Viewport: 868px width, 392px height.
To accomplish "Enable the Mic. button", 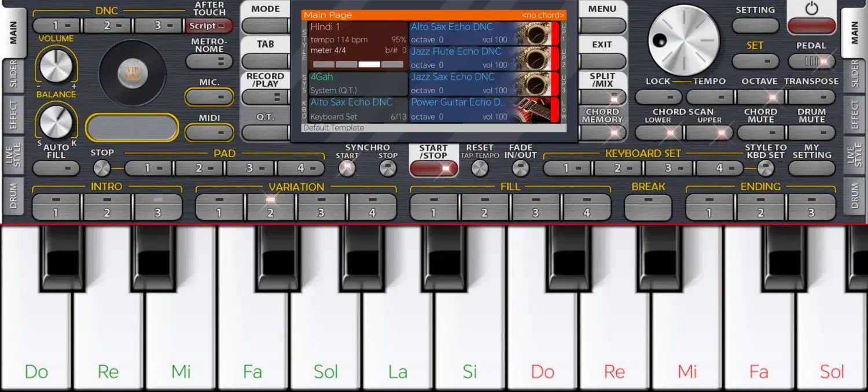I will coord(209,97).
